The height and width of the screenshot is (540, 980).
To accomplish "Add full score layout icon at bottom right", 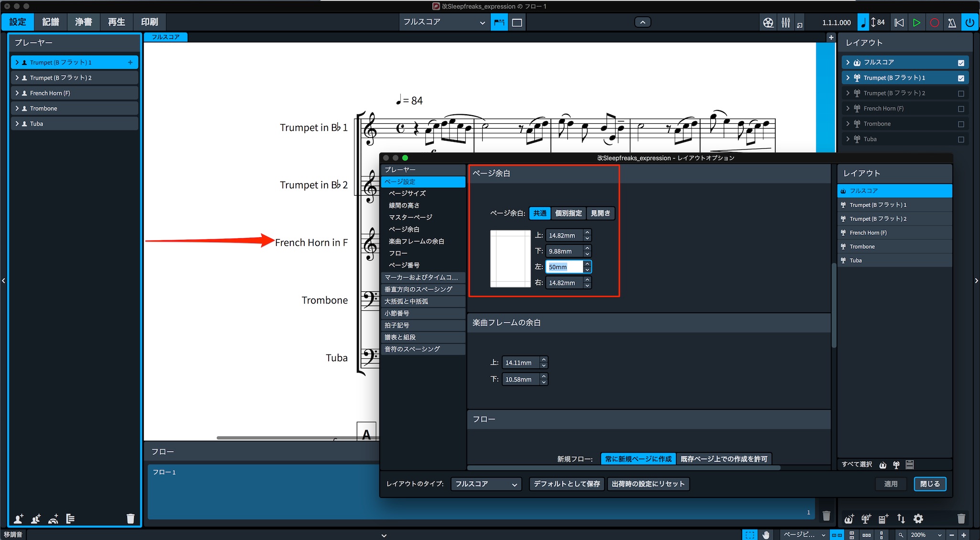I will click(849, 518).
